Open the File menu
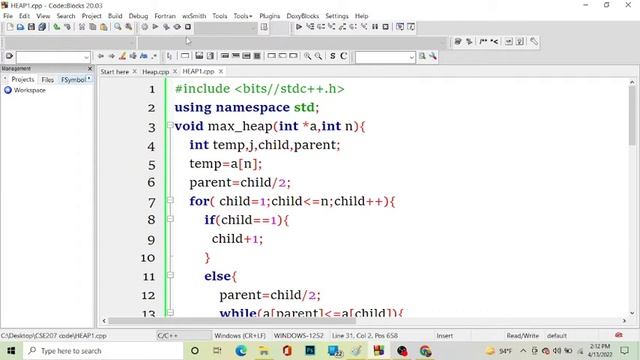 coord(8,16)
